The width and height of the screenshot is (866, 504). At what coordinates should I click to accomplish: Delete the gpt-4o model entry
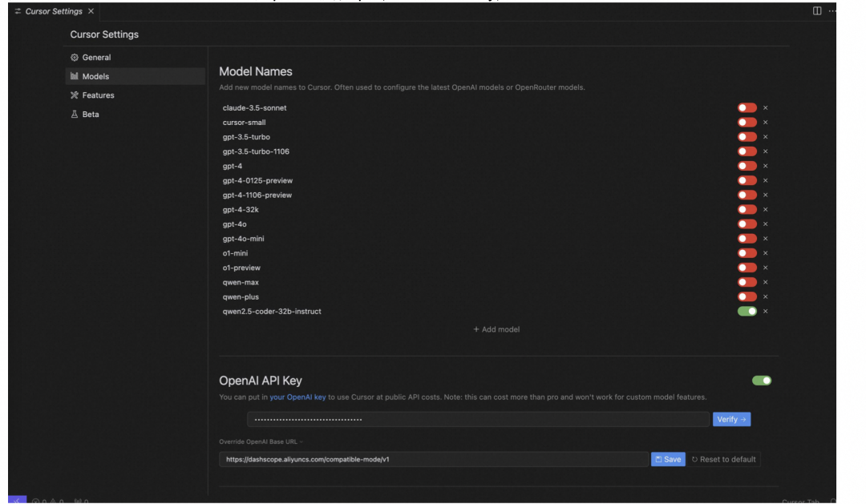pyautogui.click(x=765, y=224)
